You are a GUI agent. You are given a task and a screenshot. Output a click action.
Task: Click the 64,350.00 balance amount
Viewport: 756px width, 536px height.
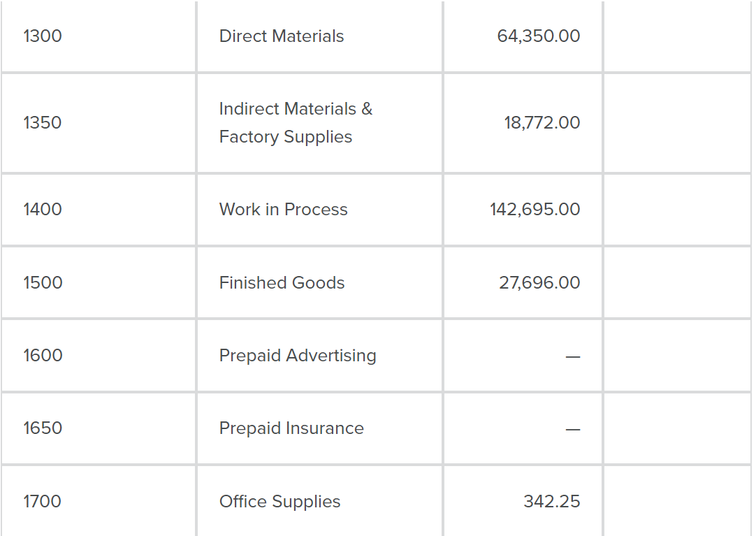[x=538, y=36]
